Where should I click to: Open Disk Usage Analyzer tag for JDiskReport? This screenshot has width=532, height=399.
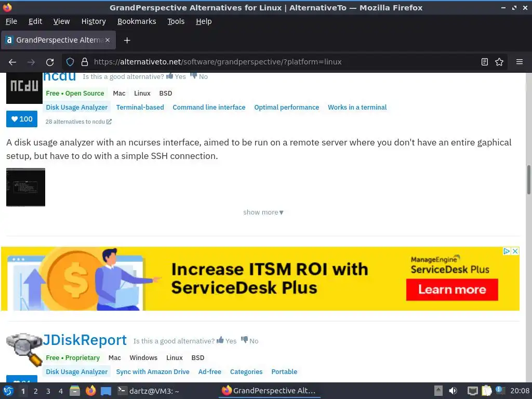click(77, 371)
